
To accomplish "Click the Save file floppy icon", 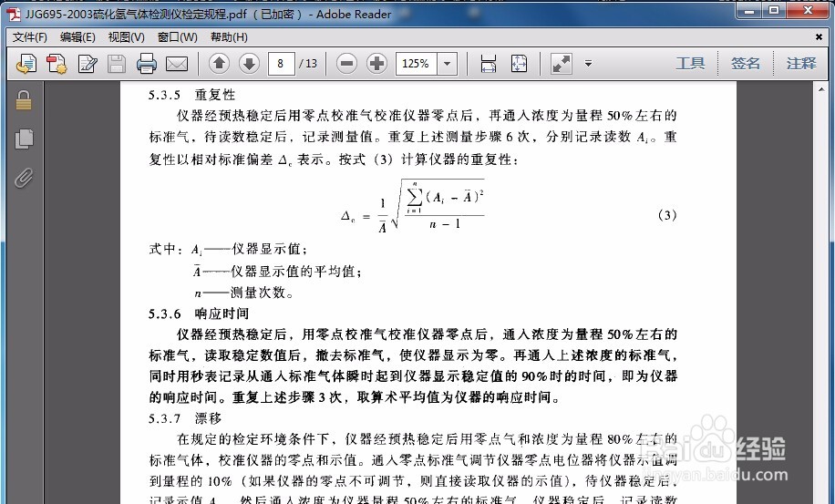I will pos(117,64).
